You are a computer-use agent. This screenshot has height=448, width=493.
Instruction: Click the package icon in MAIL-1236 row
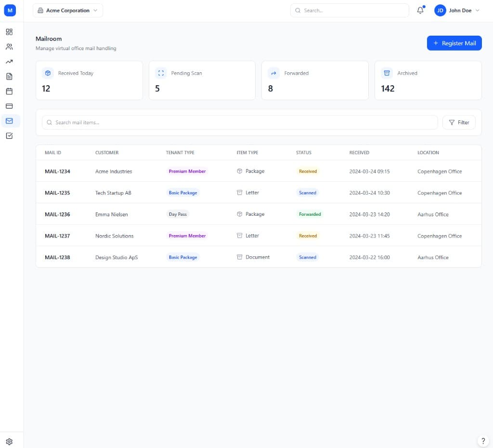pyautogui.click(x=240, y=214)
